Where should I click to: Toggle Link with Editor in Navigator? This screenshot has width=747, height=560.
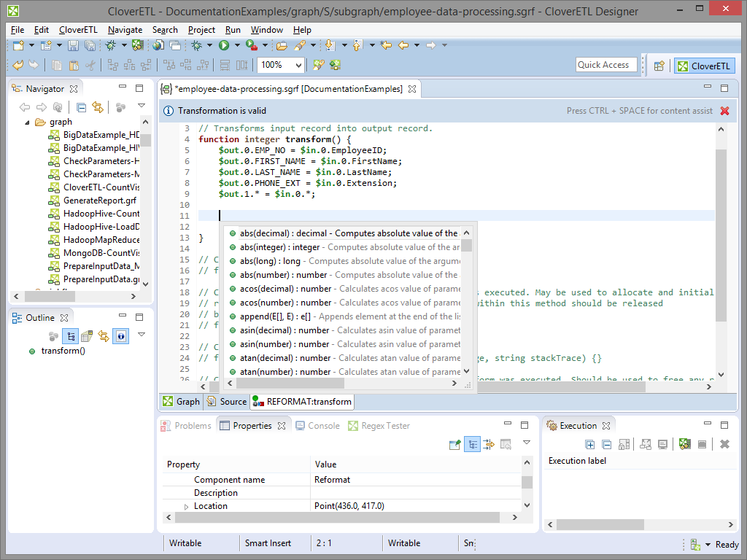[x=97, y=107]
